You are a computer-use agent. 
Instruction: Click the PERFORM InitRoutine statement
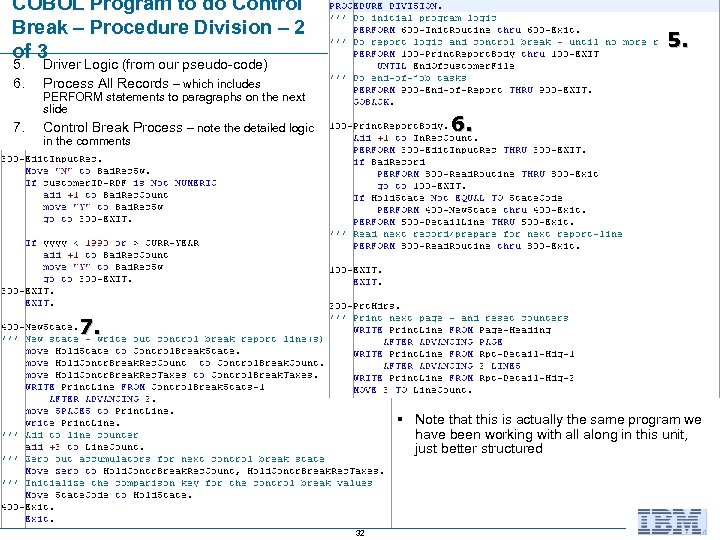click(x=467, y=30)
